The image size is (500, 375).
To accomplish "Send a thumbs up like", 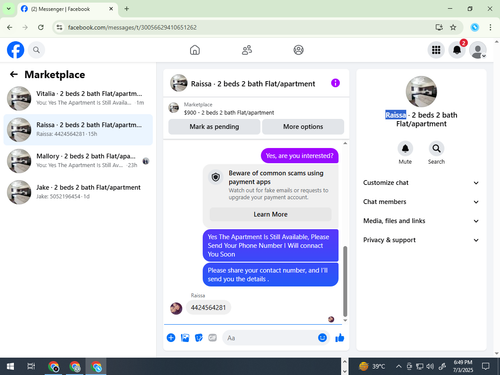I will 340,338.
